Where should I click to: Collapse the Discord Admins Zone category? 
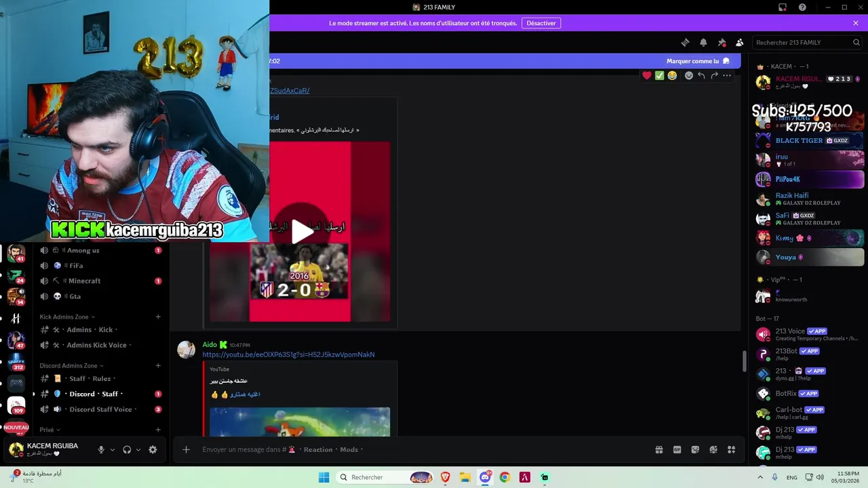pyautogui.click(x=71, y=366)
